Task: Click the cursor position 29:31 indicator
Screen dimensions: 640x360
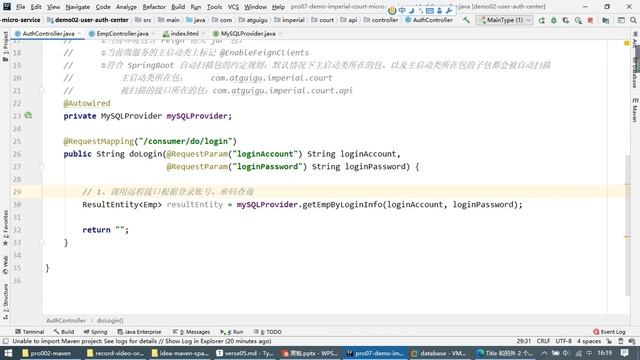Action: click(523, 341)
